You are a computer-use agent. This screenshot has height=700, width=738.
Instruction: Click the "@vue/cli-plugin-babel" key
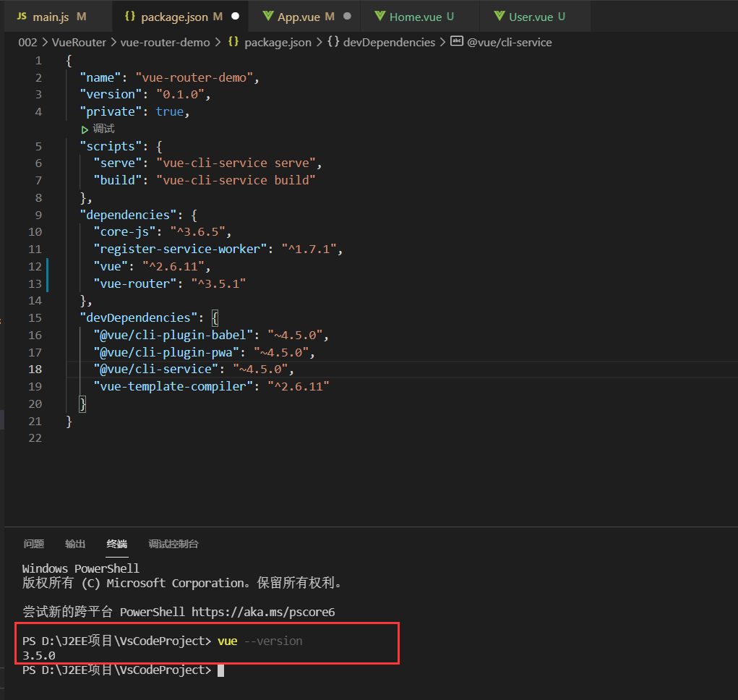pyautogui.click(x=173, y=335)
